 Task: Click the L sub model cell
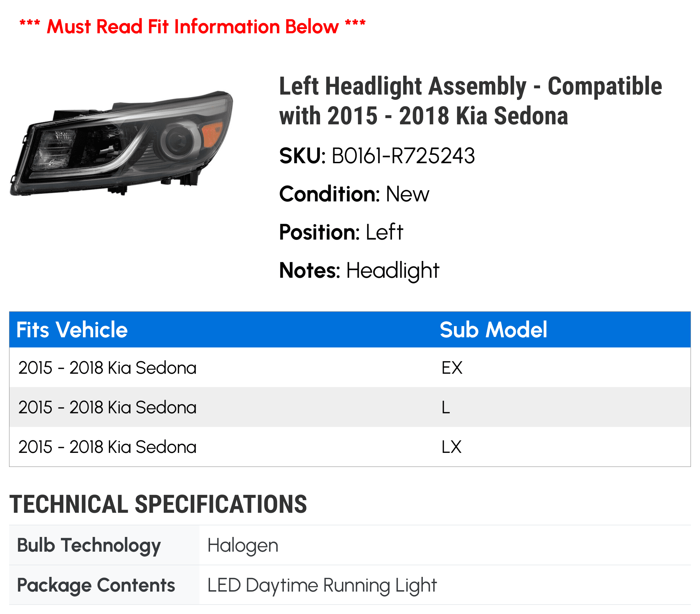446,407
